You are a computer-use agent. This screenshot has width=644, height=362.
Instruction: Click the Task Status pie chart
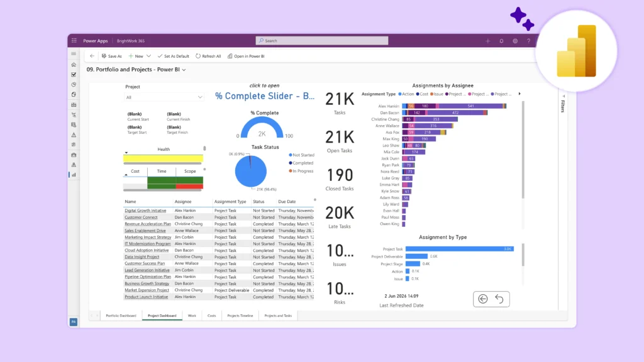pyautogui.click(x=250, y=171)
